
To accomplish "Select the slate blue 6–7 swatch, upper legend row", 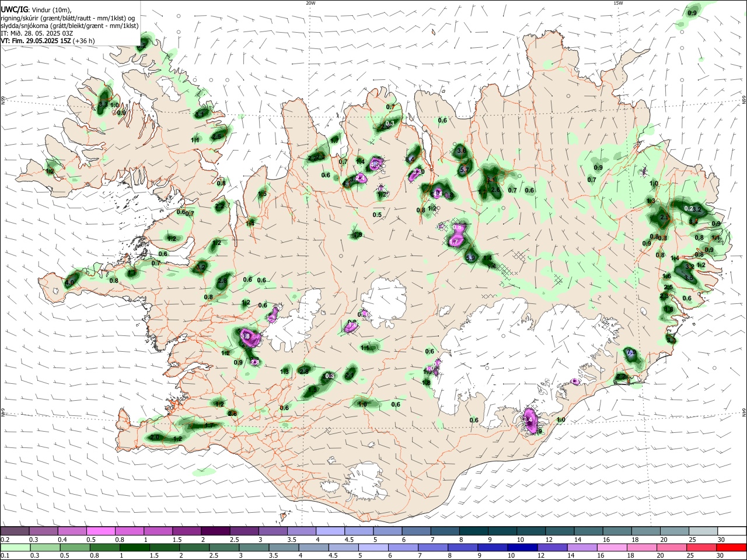I will tap(416, 531).
